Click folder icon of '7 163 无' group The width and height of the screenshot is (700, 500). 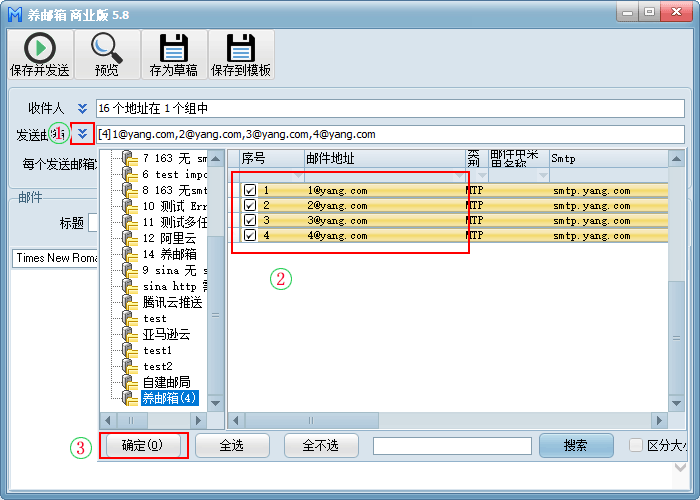pos(130,158)
